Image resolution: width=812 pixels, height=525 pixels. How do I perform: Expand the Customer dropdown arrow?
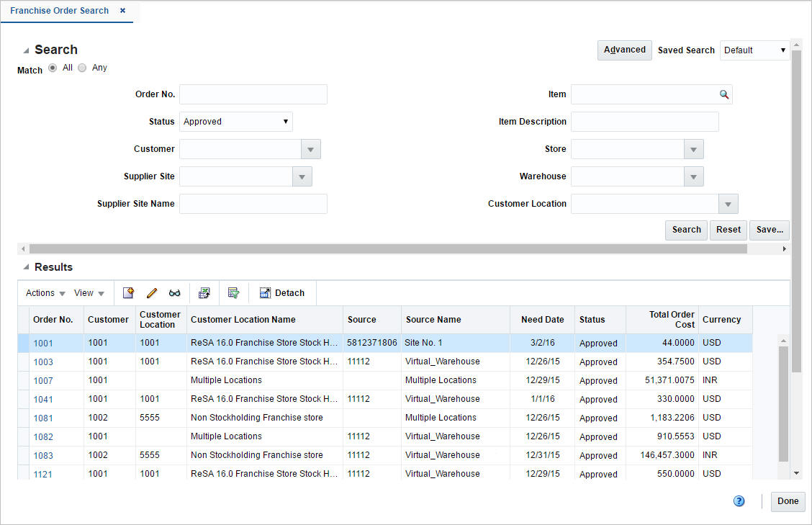(311, 149)
